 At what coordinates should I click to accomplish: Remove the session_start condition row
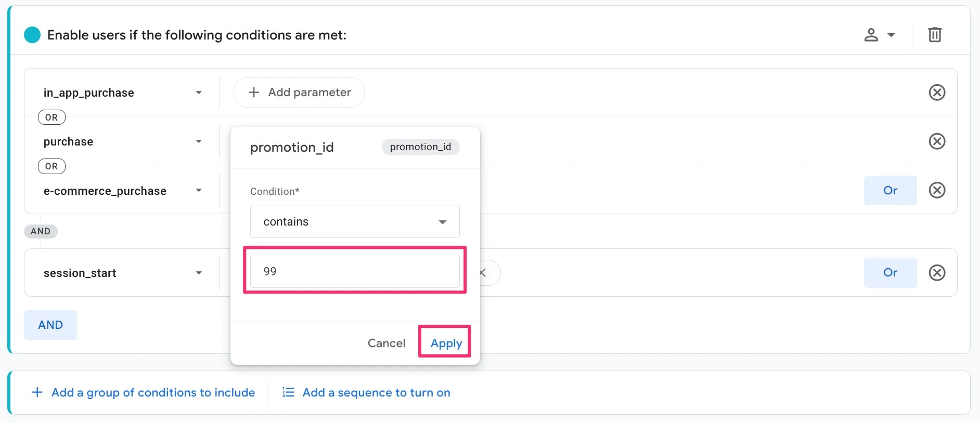tap(937, 273)
